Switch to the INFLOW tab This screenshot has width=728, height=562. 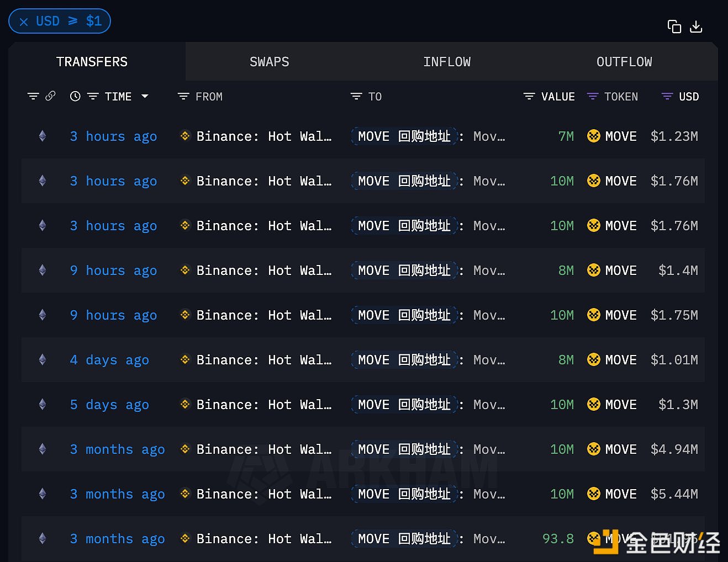click(447, 61)
